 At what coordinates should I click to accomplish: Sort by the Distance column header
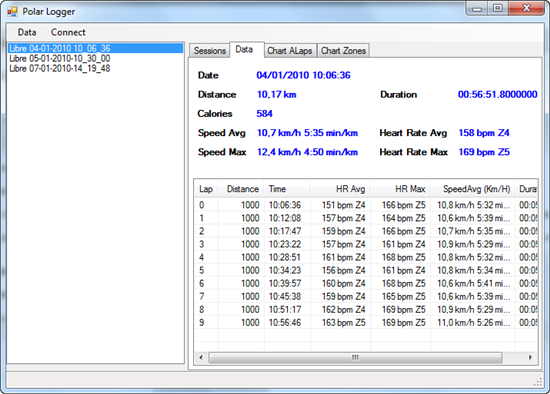(x=241, y=189)
